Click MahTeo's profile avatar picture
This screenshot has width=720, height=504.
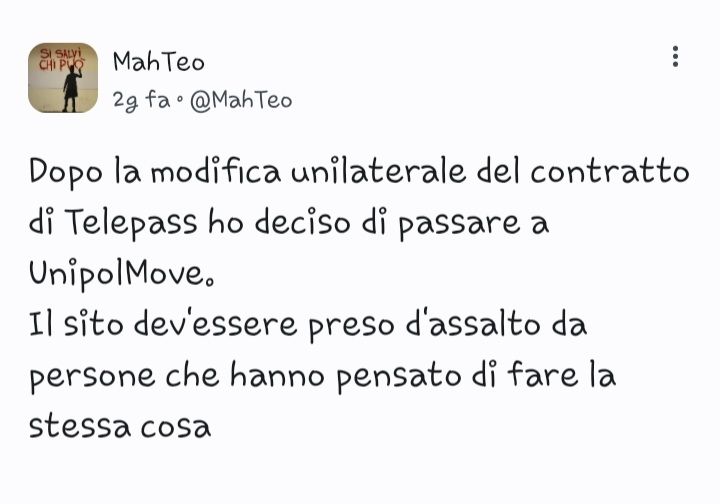coord(63,78)
